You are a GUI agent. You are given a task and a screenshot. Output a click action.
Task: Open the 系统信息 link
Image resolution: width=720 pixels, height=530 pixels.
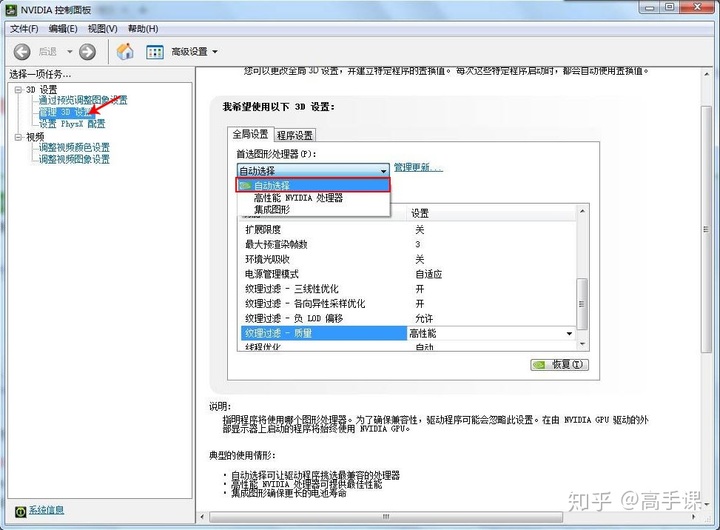pyautogui.click(x=46, y=510)
